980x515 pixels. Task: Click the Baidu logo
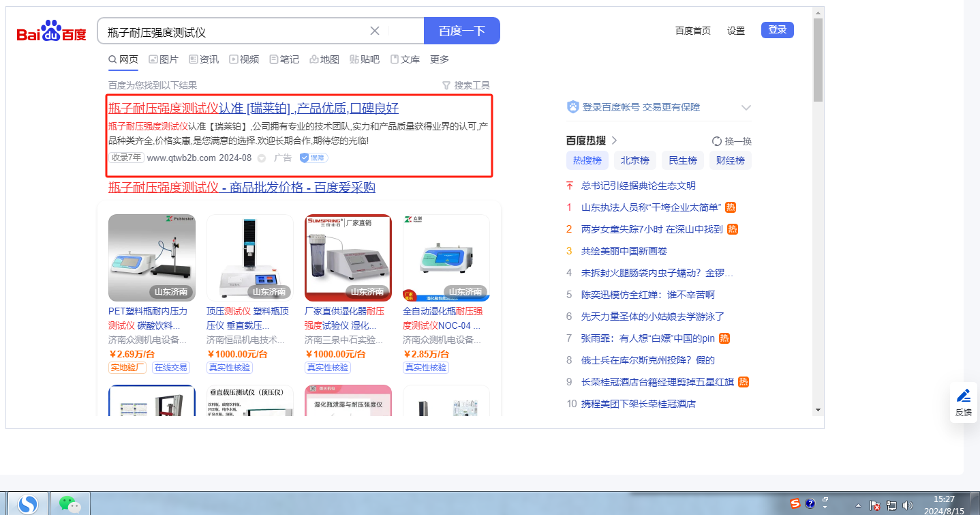coord(52,31)
